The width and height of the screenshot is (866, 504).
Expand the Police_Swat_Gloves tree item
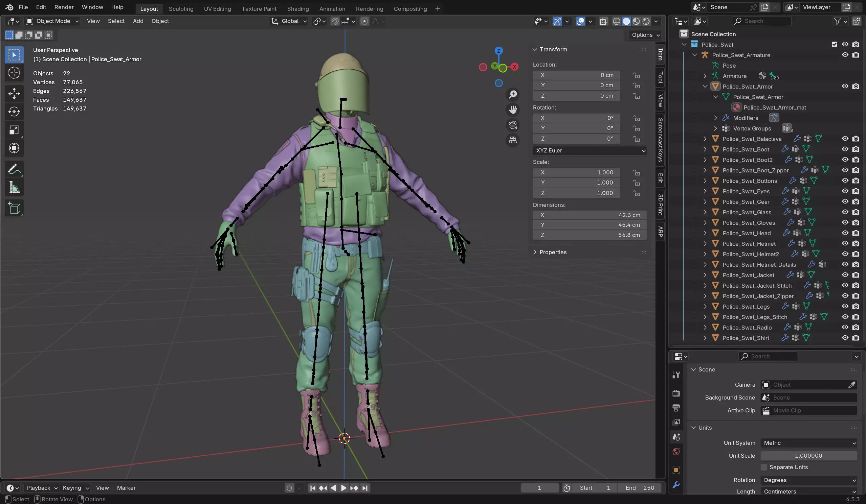pyautogui.click(x=705, y=222)
